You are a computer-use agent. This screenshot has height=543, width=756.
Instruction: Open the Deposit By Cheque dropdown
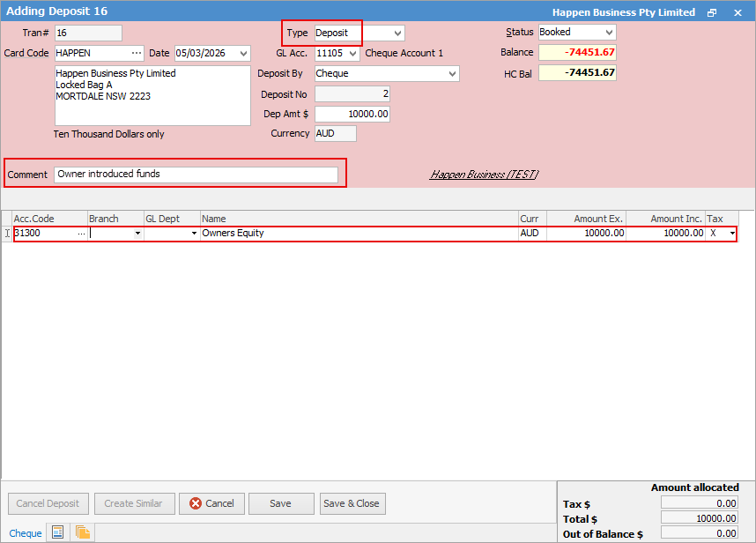tap(452, 74)
